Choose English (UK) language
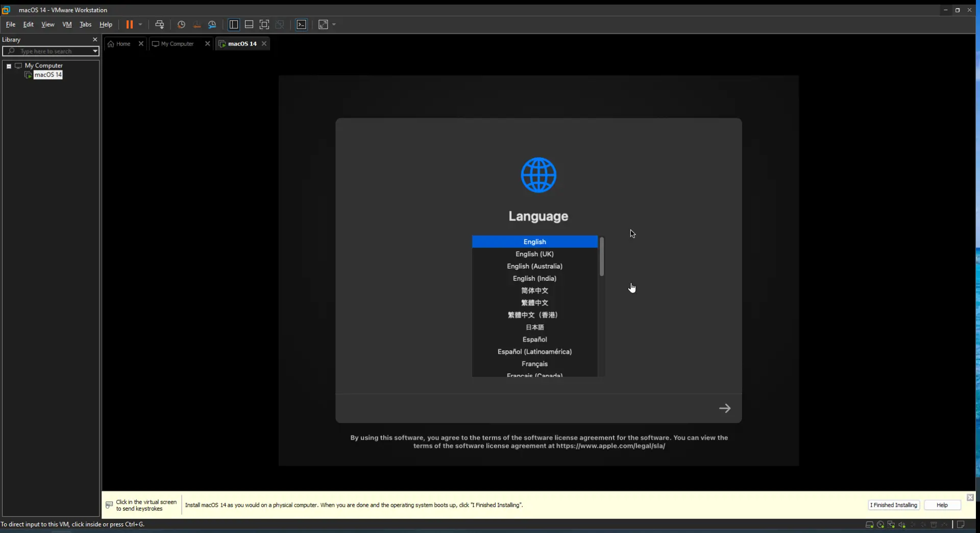980x533 pixels. [x=534, y=254]
